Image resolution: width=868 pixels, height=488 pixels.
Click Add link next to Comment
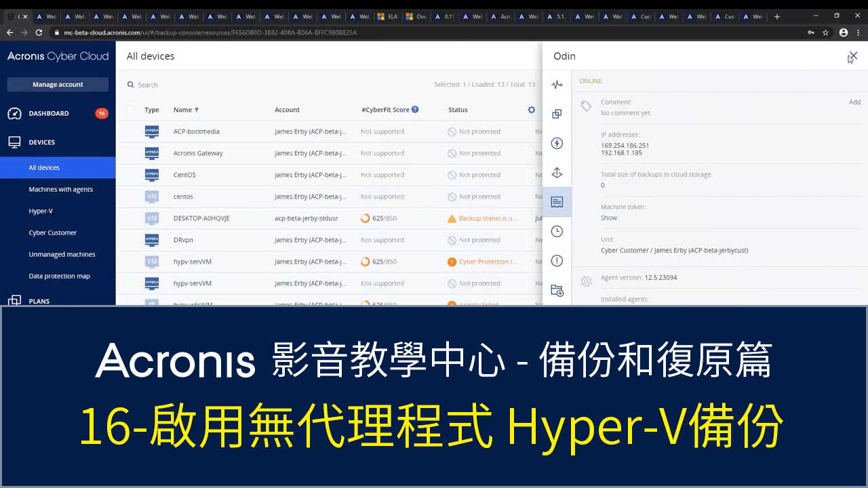click(x=854, y=102)
